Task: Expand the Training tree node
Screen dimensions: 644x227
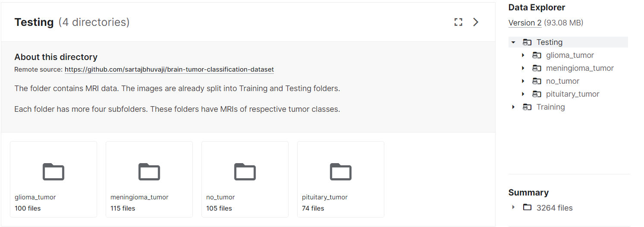Action: [x=513, y=107]
